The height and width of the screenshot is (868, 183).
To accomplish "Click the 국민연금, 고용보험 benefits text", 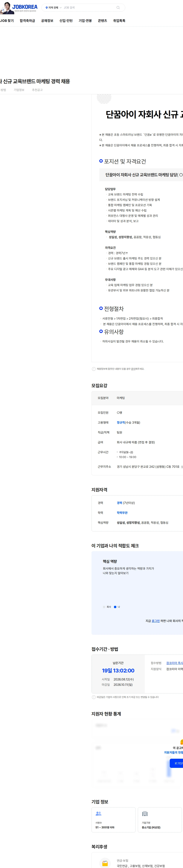I will tap(141, 866).
